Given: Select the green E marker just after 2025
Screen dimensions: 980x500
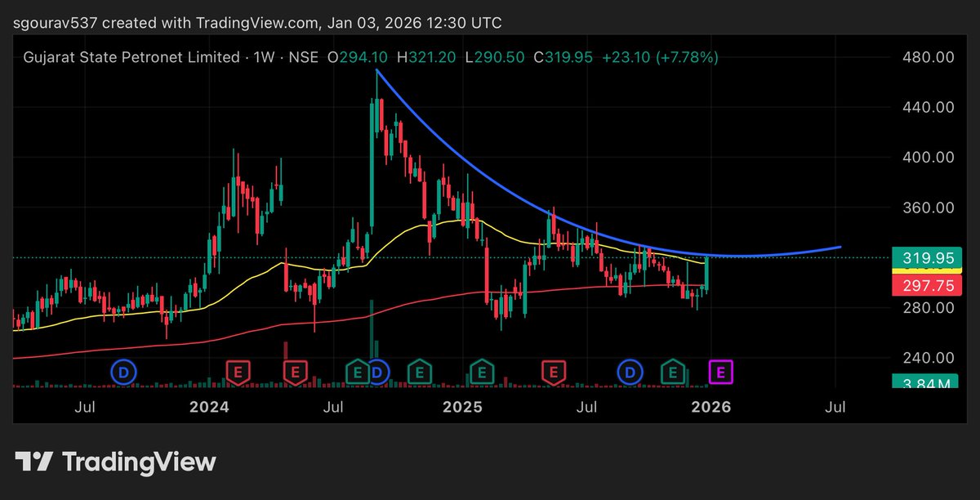Looking at the screenshot, I should 482,373.
